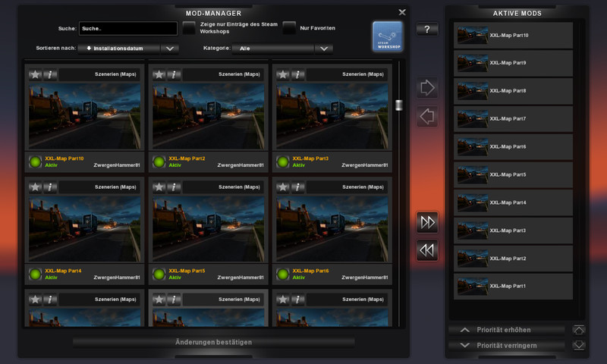Show info for XXL-Map Part2 card

coord(174,74)
